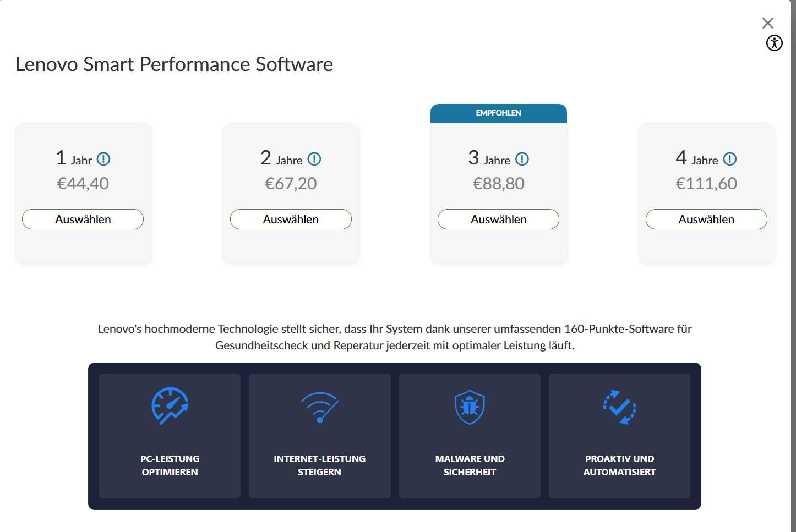Open the Internet-Leistung Steigern tile
Viewport: 796px width, 532px height.
coord(320,465)
